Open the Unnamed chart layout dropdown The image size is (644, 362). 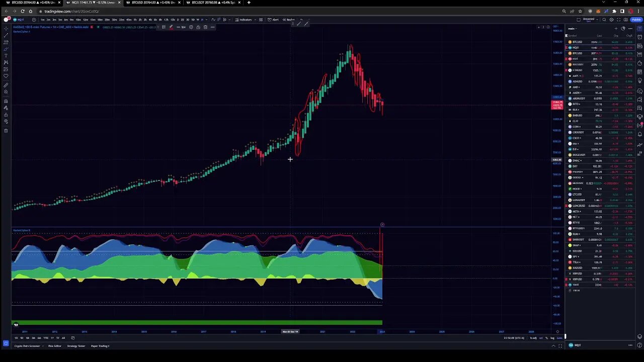[590, 20]
